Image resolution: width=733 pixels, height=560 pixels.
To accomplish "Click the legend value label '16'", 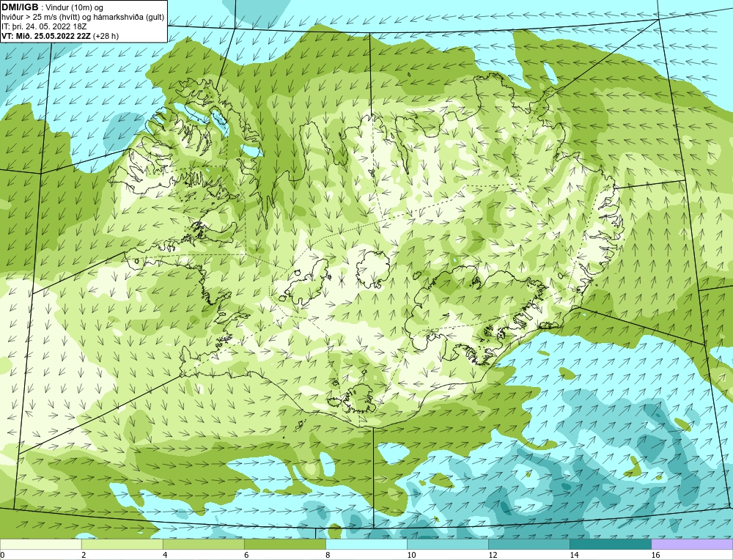I will 655,555.
